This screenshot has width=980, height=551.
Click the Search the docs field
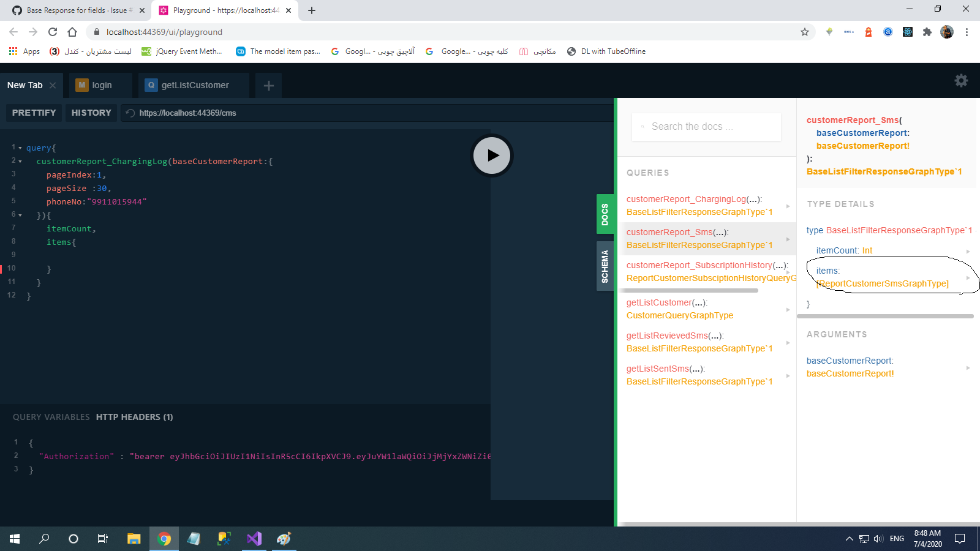706,127
